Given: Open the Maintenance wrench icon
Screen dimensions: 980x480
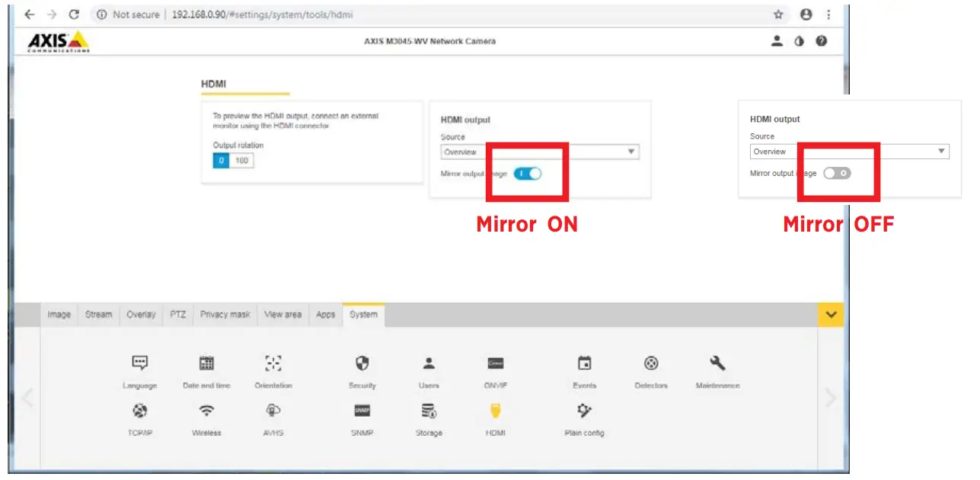Looking at the screenshot, I should click(717, 363).
